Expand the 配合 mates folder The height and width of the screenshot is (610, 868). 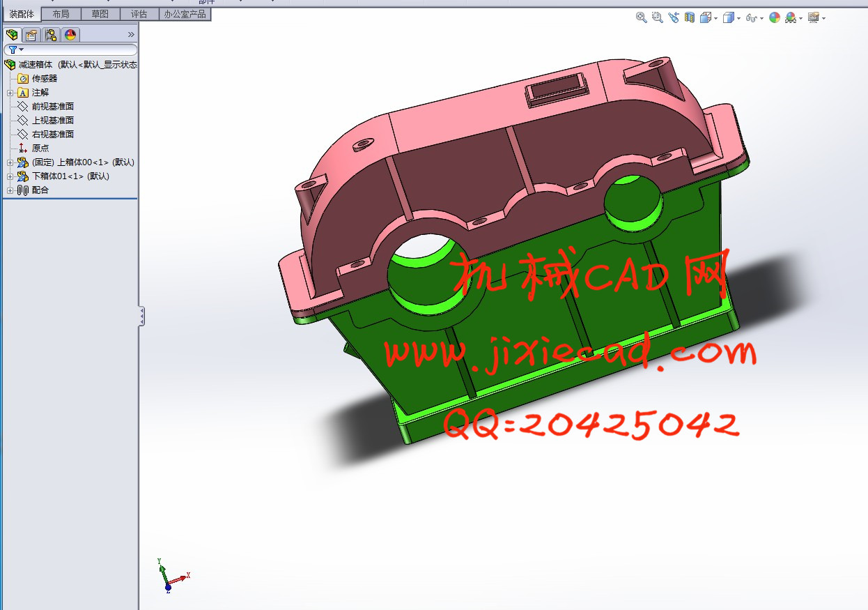(x=10, y=190)
